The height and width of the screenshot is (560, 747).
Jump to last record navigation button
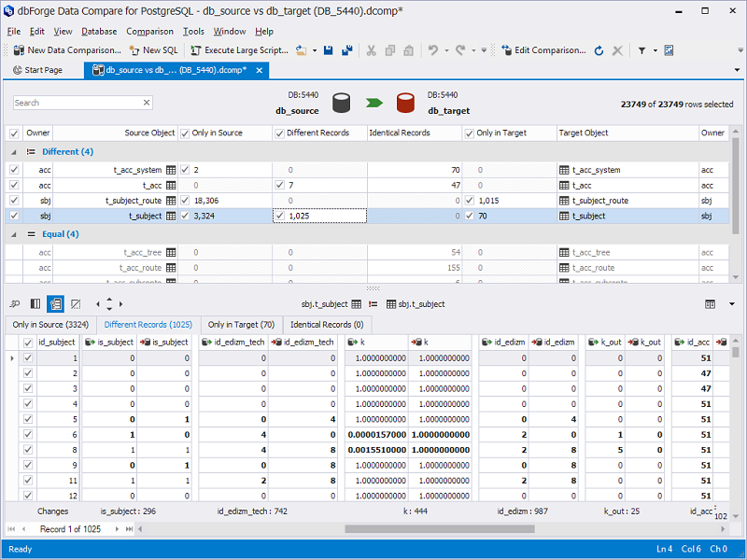point(129,529)
